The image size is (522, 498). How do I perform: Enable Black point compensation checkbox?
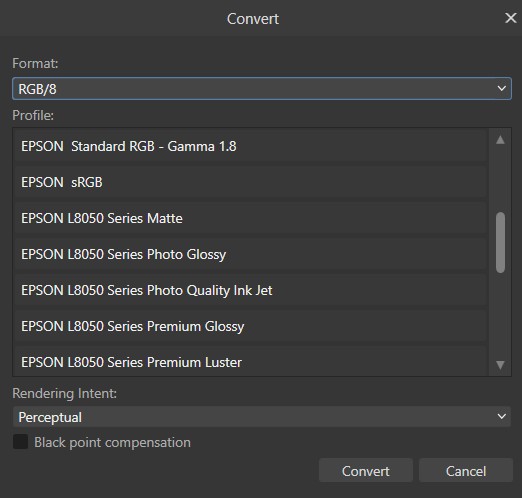tap(20, 442)
